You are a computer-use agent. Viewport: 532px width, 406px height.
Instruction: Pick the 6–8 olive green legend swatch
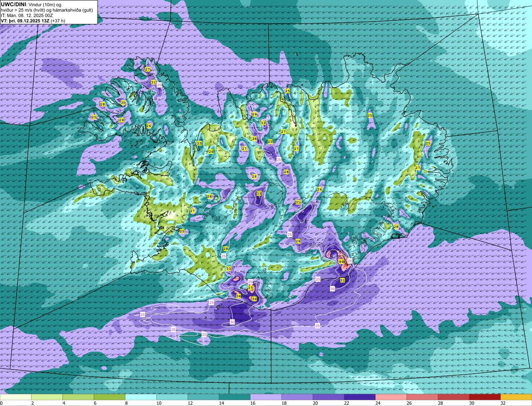[x=110, y=397]
